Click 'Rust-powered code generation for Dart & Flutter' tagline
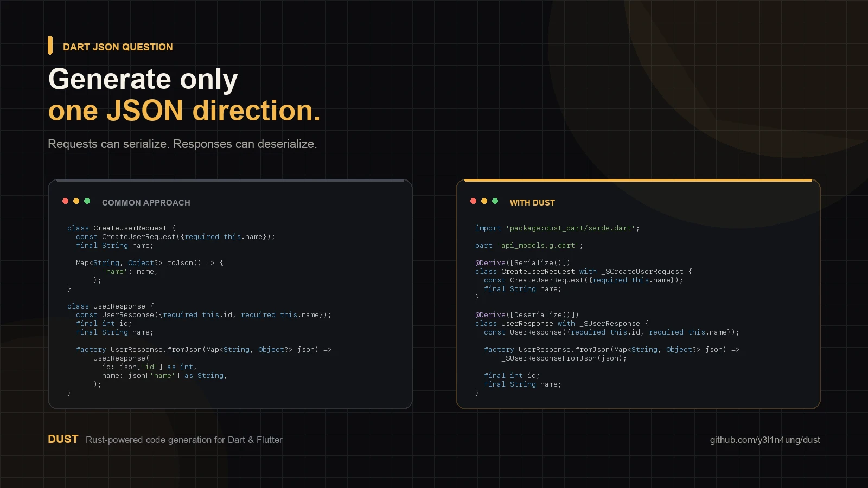 [184, 440]
